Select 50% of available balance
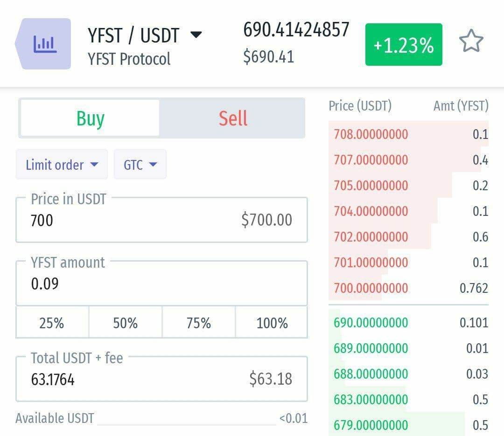 coord(125,323)
